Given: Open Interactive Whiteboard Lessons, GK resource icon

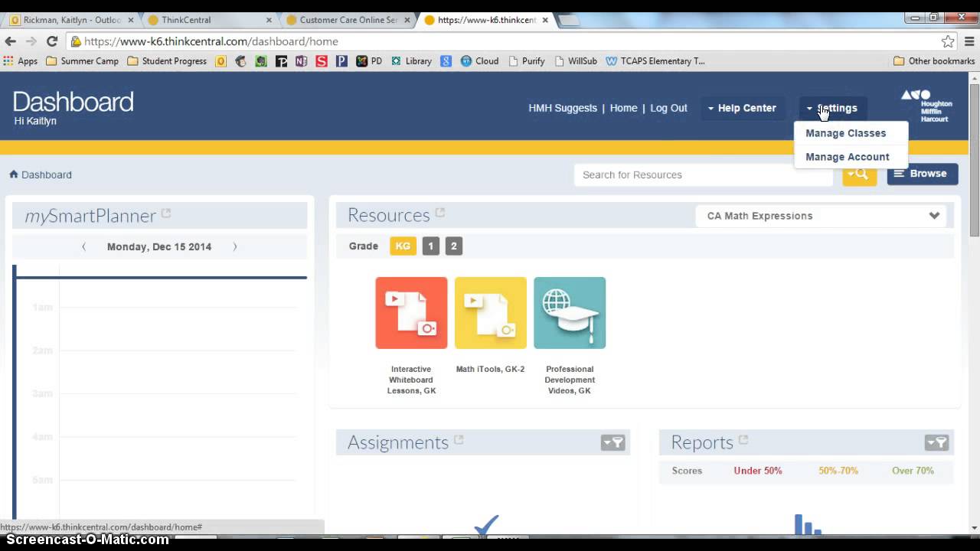Looking at the screenshot, I should [411, 313].
